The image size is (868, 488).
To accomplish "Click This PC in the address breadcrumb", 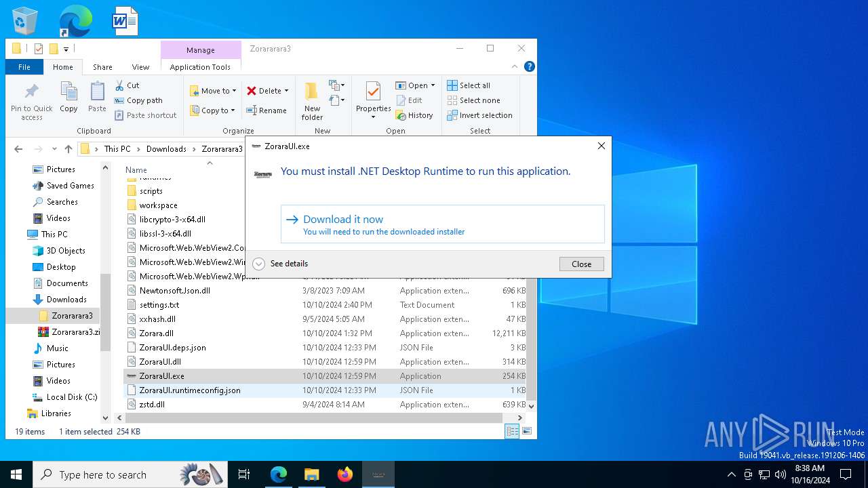I will (117, 149).
